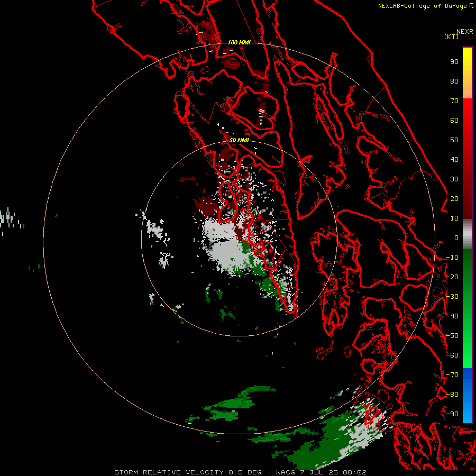Click the "NEXR" label above the color scale
The width and height of the screenshot is (476, 476).
click(x=464, y=32)
